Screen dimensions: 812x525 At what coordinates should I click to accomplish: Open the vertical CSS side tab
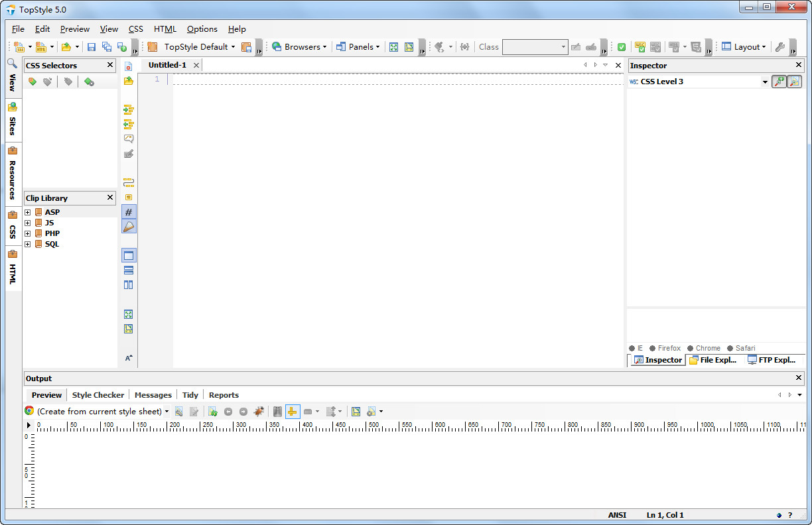point(13,226)
